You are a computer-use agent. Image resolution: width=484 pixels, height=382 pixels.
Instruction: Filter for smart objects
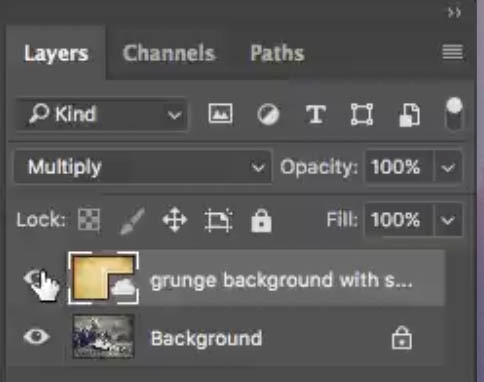coord(410,115)
